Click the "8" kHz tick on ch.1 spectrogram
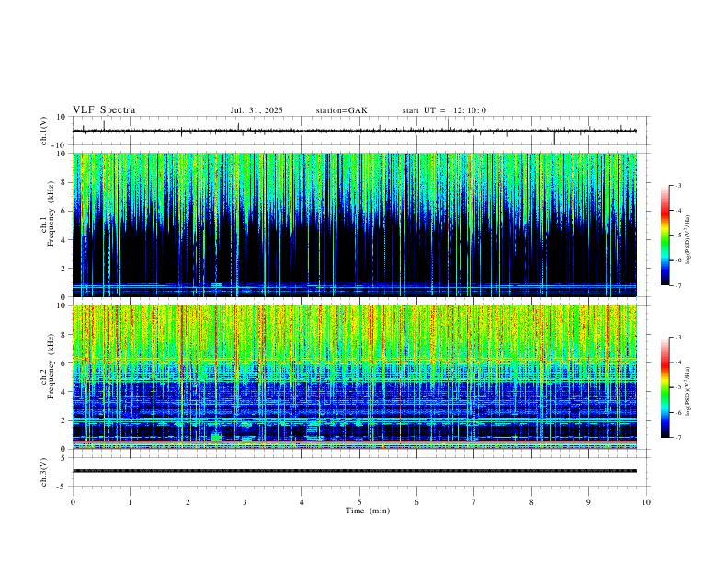 [63, 182]
